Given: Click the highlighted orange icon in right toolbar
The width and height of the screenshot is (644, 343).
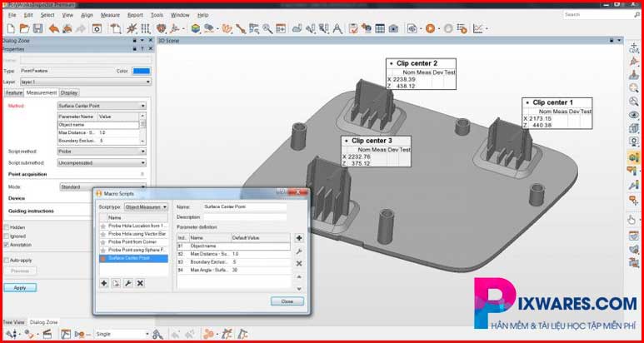Looking at the screenshot, I should pyautogui.click(x=633, y=157).
